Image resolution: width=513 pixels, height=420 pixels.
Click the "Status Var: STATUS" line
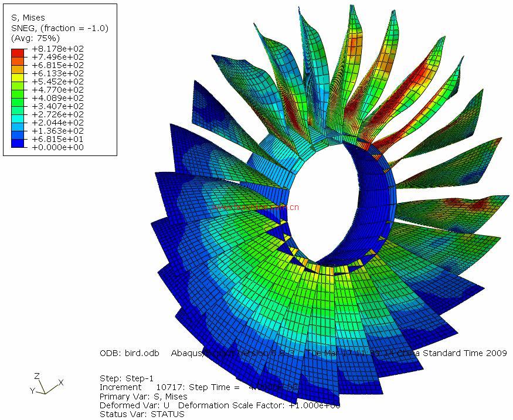click(x=142, y=414)
